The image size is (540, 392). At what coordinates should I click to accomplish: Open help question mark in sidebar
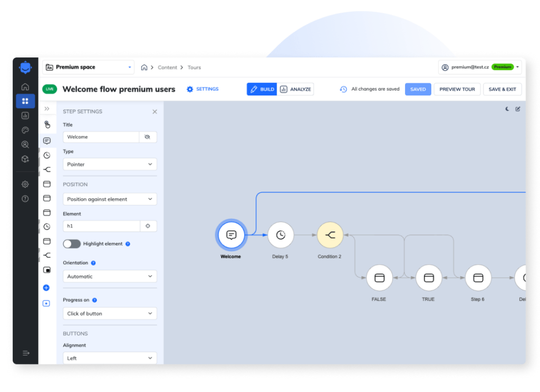25,199
